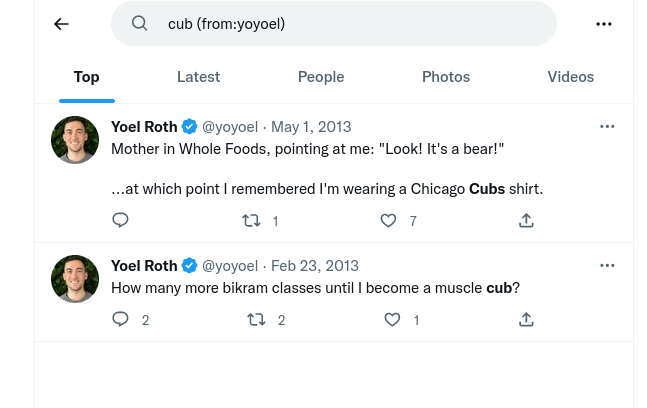Retweet the Chicago Cubs shirt tweet
The height and width of the screenshot is (408, 647).
point(251,221)
